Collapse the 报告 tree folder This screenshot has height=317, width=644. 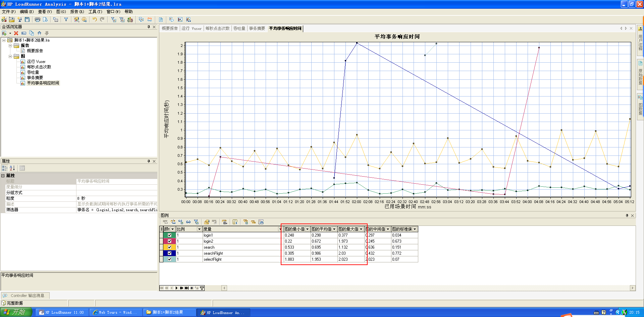10,46
